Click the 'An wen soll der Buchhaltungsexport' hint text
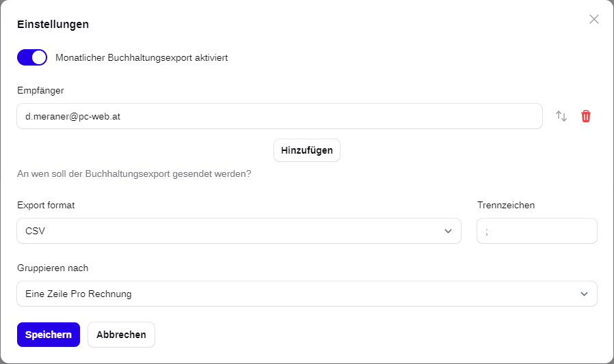 click(134, 174)
